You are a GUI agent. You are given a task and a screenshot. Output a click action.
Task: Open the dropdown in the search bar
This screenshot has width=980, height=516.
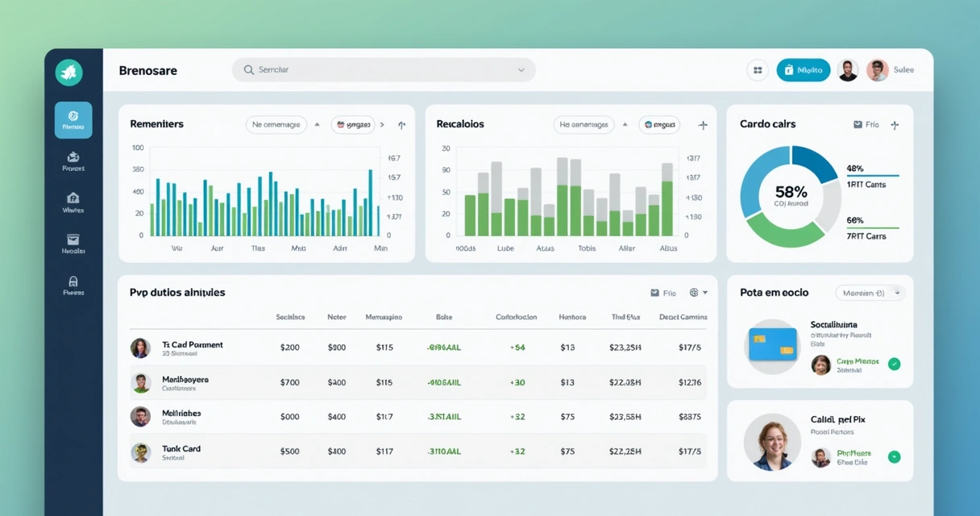pyautogui.click(x=521, y=70)
